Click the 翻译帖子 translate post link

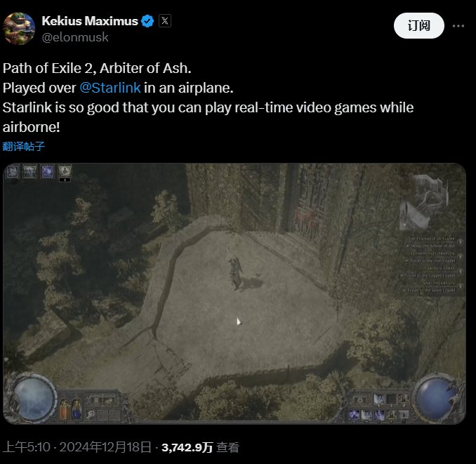point(24,146)
